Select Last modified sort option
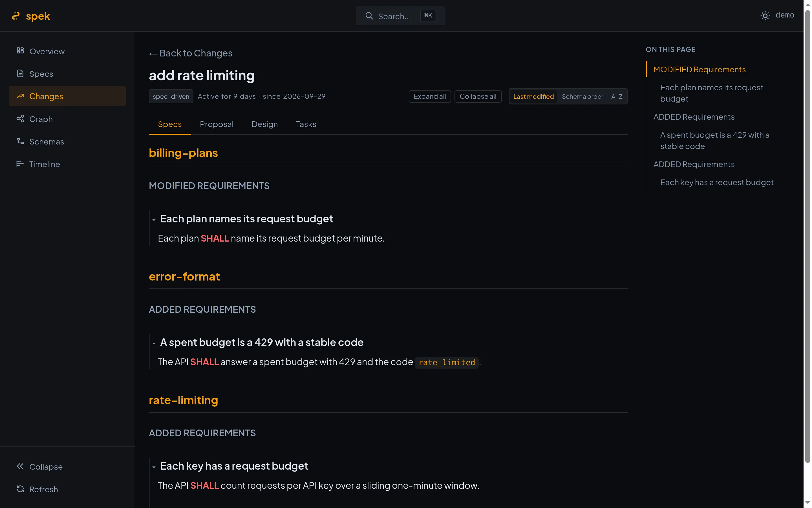 533,97
